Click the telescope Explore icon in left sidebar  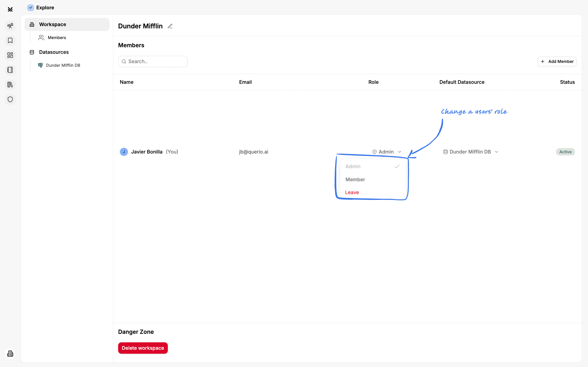pos(10,26)
